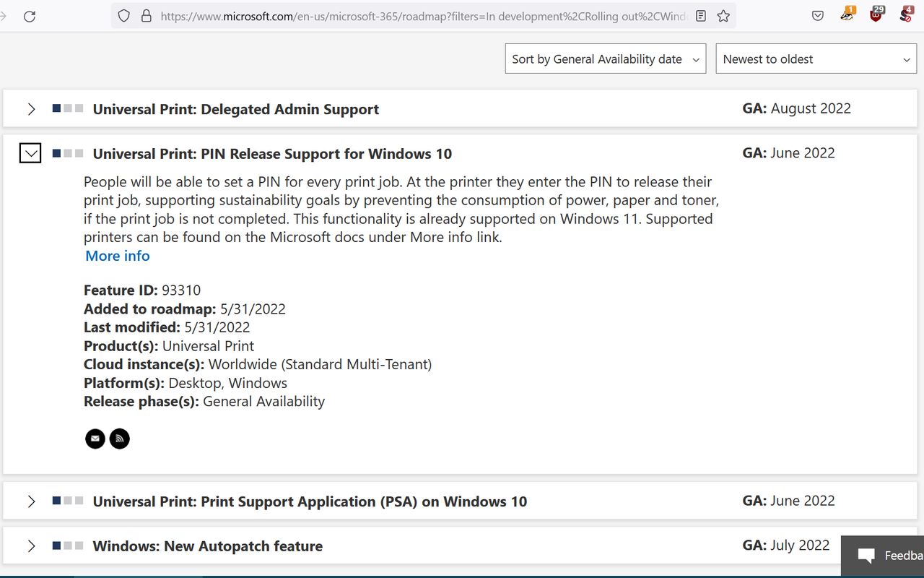
Task: Click the RSS feed icon
Action: (120, 439)
